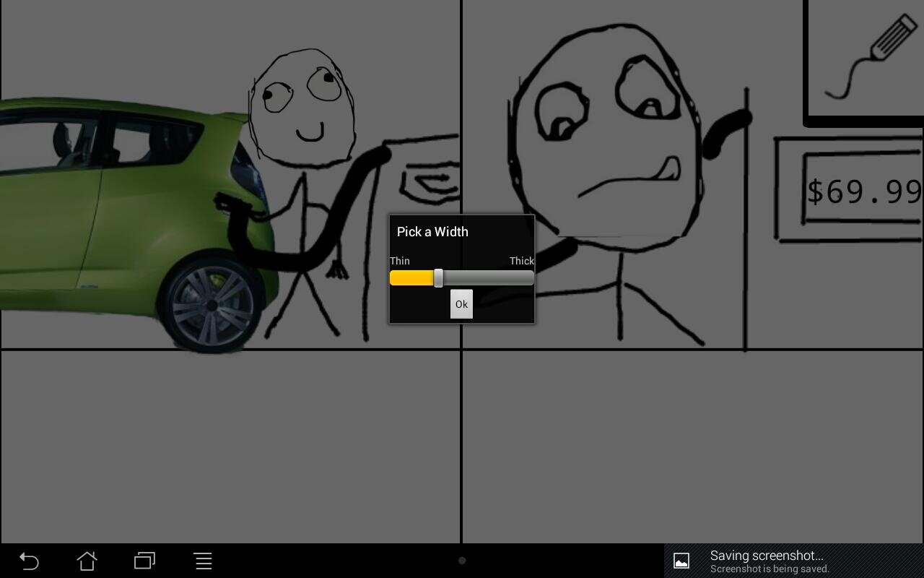Viewport: 924px width, 578px height.
Task: Click the Ok button in width dialog
Action: tap(461, 304)
